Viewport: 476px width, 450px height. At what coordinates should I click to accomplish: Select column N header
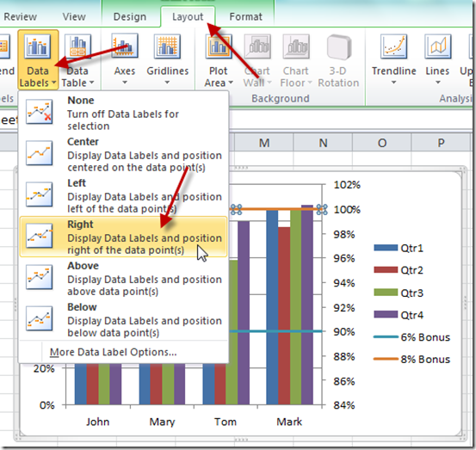tap(323, 142)
